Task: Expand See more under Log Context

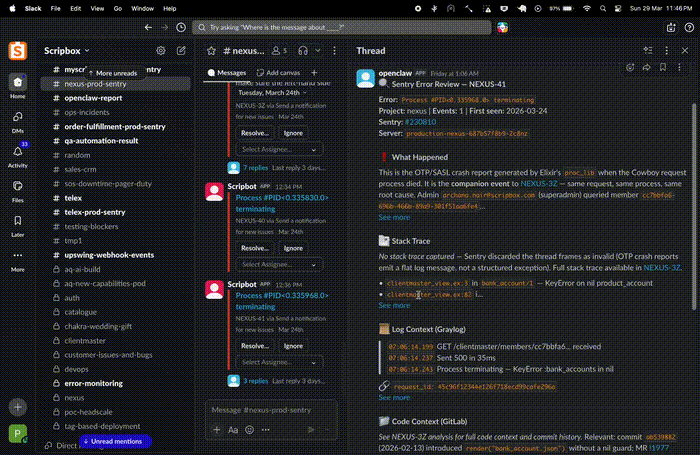Action: click(394, 397)
